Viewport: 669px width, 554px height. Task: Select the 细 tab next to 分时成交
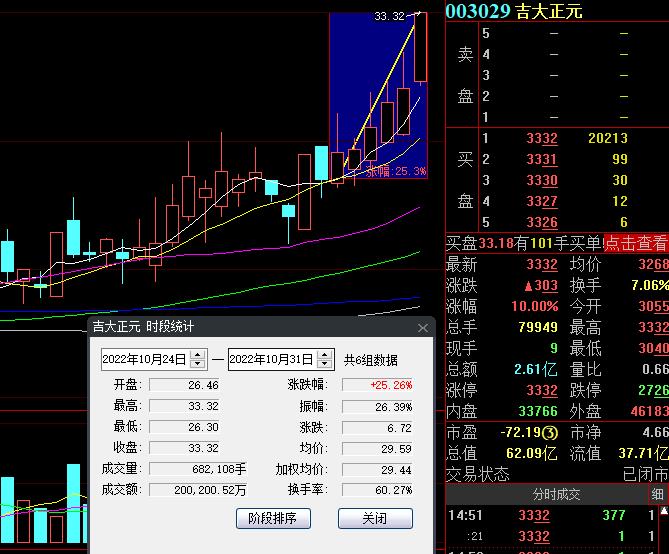tap(658, 494)
